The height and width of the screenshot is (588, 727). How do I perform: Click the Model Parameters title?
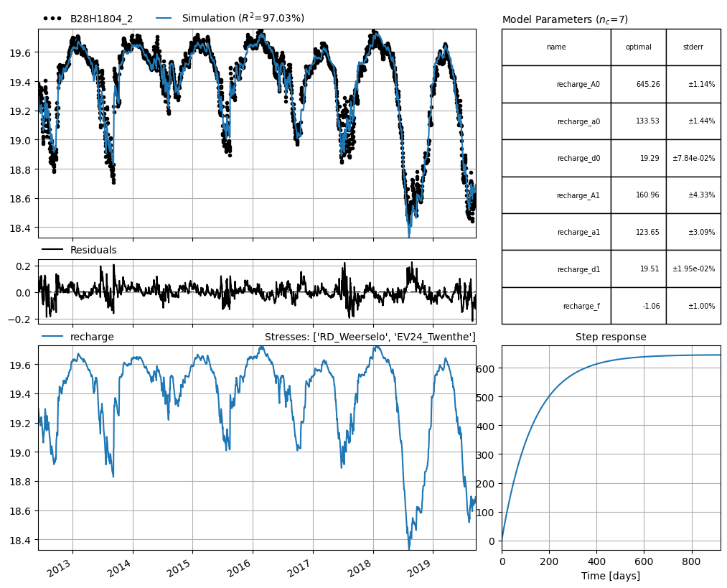(x=566, y=19)
